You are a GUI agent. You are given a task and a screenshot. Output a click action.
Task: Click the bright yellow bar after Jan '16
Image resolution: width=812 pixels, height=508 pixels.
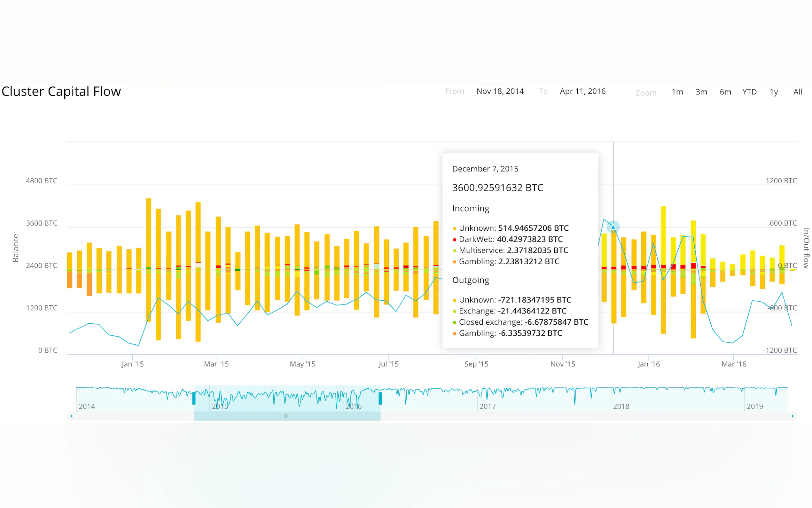[663, 235]
